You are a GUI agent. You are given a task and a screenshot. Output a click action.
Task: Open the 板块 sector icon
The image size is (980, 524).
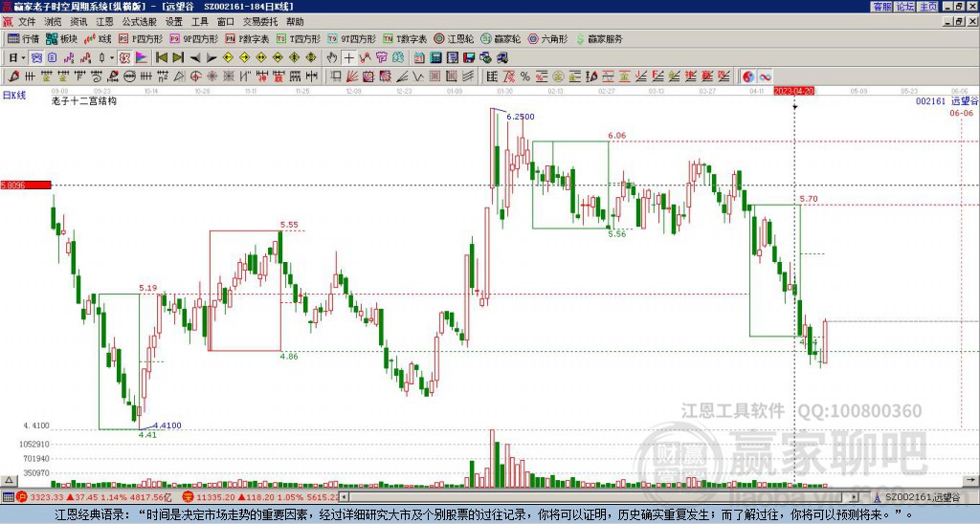[61, 38]
